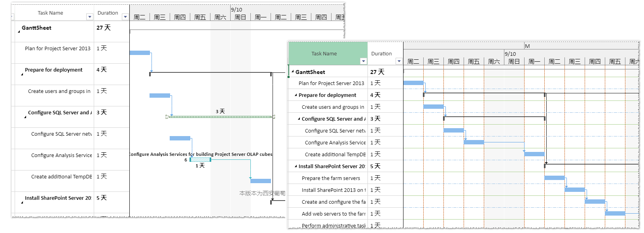Click the 5 天 duration cell in left sheet
Viewport: 644px width, 233px height.
click(x=112, y=202)
